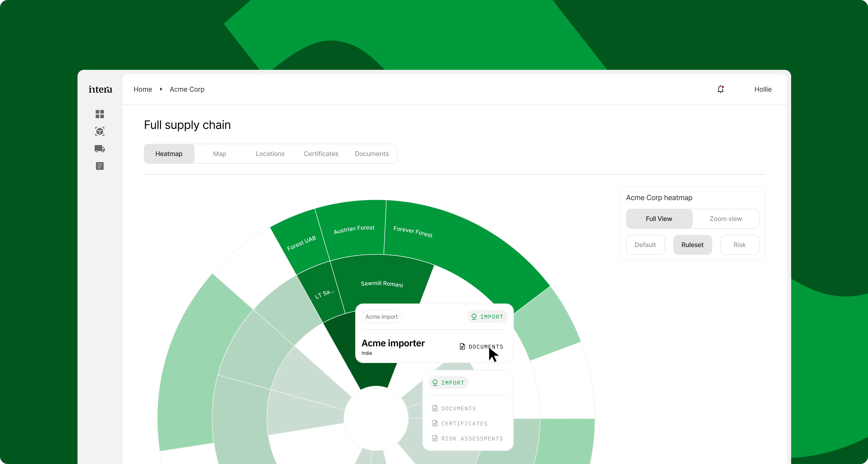The height and width of the screenshot is (464, 868).
Task: Open the document list icon in sidebar
Action: pos(100,166)
